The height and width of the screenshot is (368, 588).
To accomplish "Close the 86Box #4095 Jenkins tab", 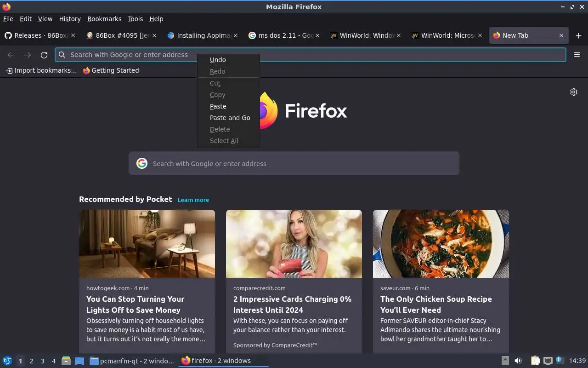I will 154,35.
